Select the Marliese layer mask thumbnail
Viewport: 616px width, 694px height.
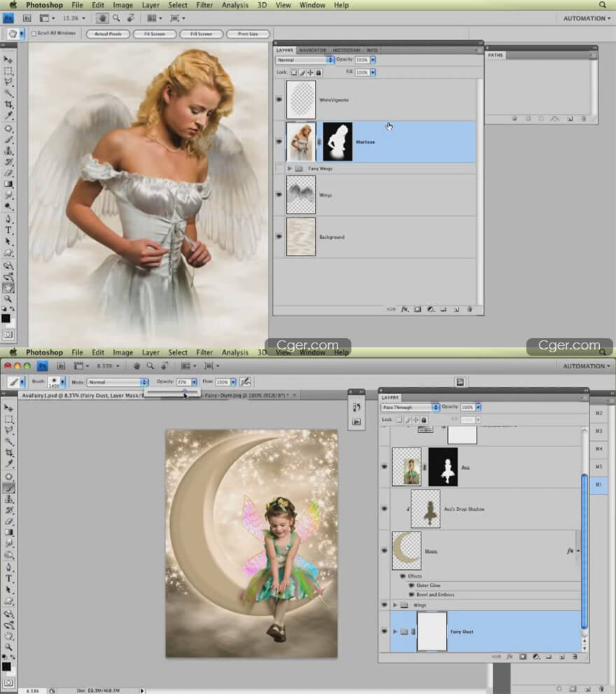[x=337, y=141]
